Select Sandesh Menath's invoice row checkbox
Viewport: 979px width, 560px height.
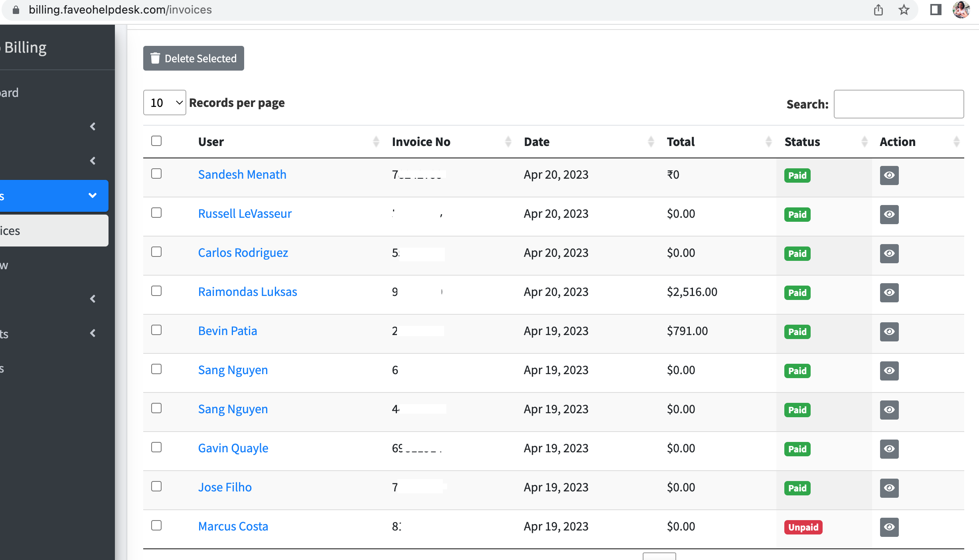[156, 174]
